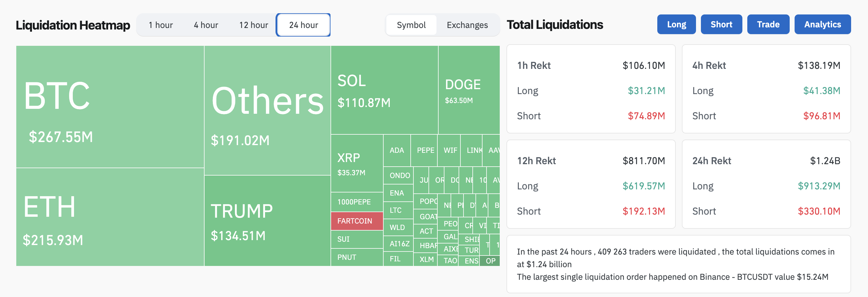This screenshot has height=297, width=868.
Task: Click the TRUMP liquidation tile
Action: tap(267, 220)
